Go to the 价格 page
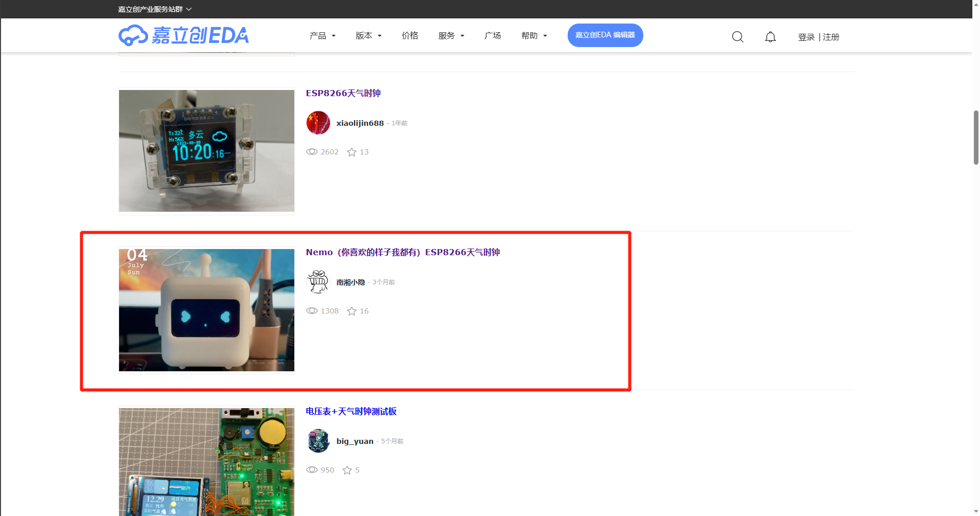The height and width of the screenshot is (516, 980). pyautogui.click(x=410, y=36)
